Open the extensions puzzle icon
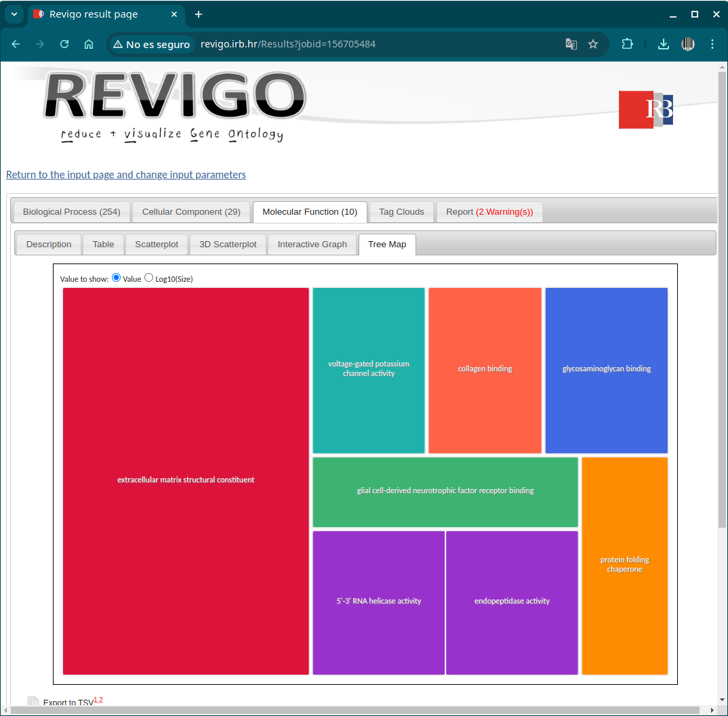 pos(628,44)
